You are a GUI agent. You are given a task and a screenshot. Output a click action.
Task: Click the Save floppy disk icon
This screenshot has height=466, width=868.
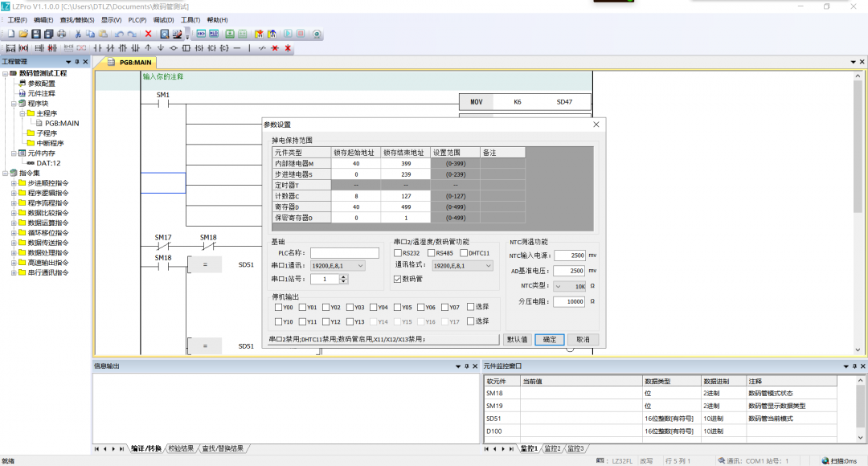click(x=36, y=34)
